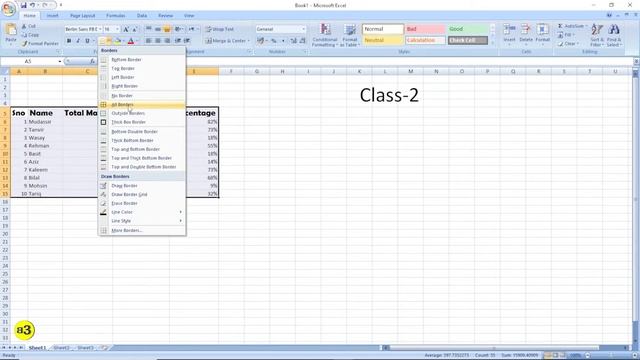Click Wrap Text button
Image resolution: width=640 pixels, height=360 pixels.
coord(220,29)
